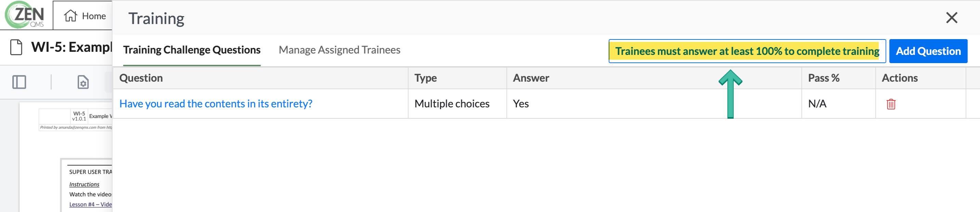Click the document file icon beside WI-5
Viewport: 980px width, 212px height.
[x=16, y=48]
